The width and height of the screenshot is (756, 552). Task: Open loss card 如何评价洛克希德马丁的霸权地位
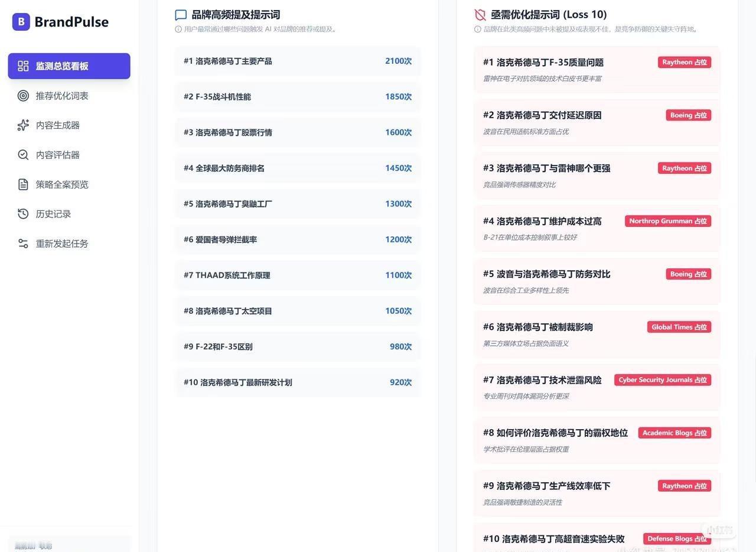[x=597, y=440]
